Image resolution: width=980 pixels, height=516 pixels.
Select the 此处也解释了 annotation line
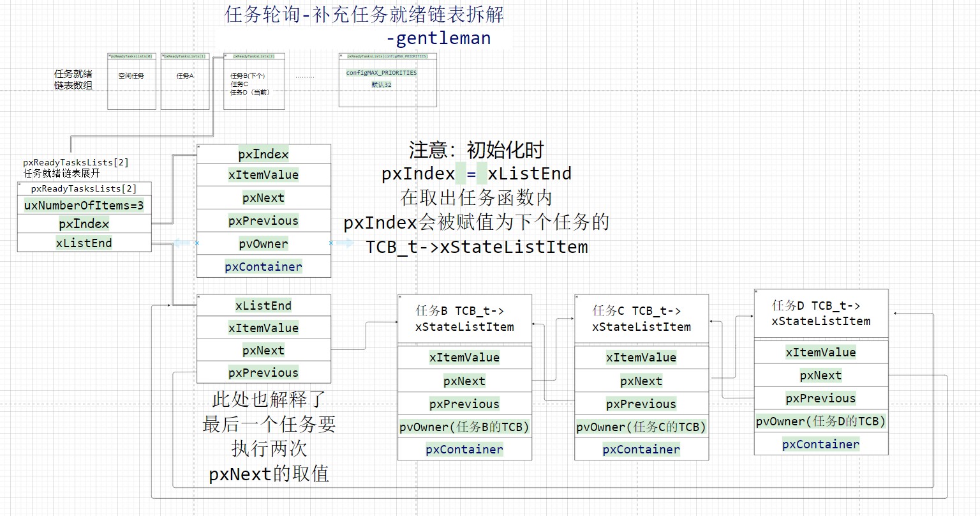tap(269, 400)
